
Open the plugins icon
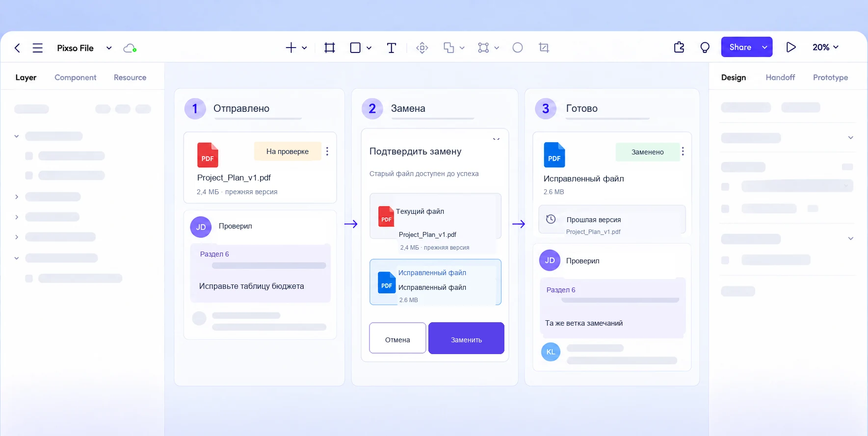[x=679, y=47]
